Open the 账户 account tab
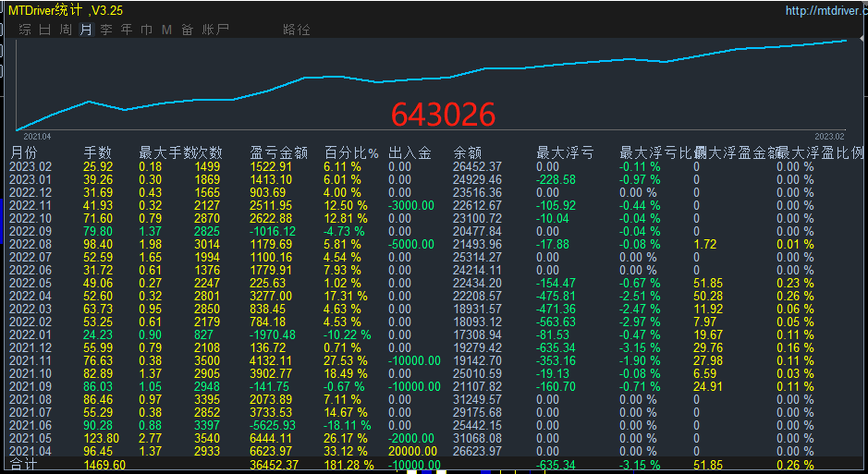This screenshot has height=474, width=868. tap(215, 30)
